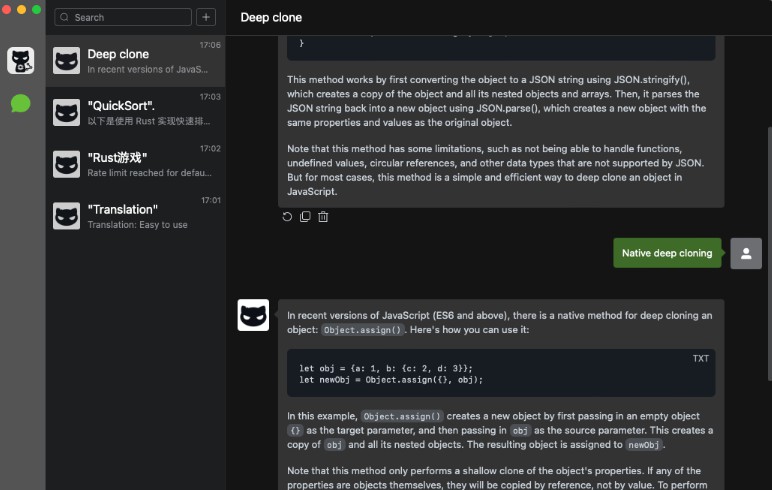This screenshot has height=490, width=772.
Task: Click the bot avatar beside the latest reply
Action: click(x=253, y=315)
